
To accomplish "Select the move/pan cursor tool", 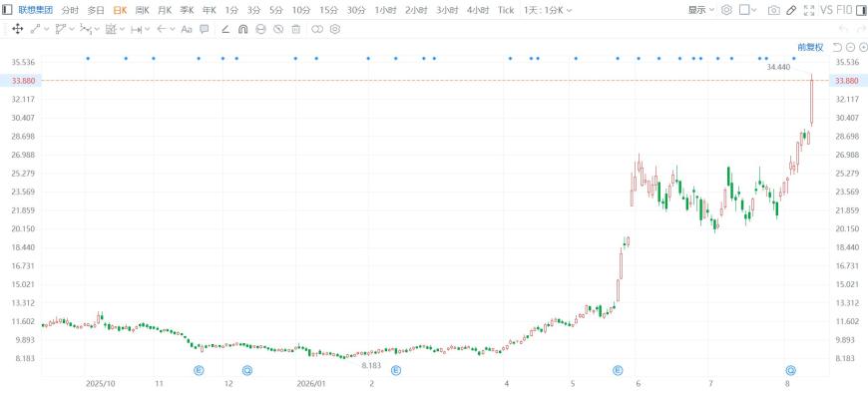I will [x=17, y=29].
